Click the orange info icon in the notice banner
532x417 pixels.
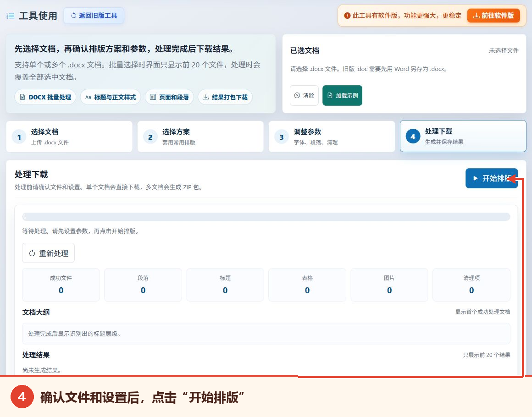pyautogui.click(x=347, y=16)
